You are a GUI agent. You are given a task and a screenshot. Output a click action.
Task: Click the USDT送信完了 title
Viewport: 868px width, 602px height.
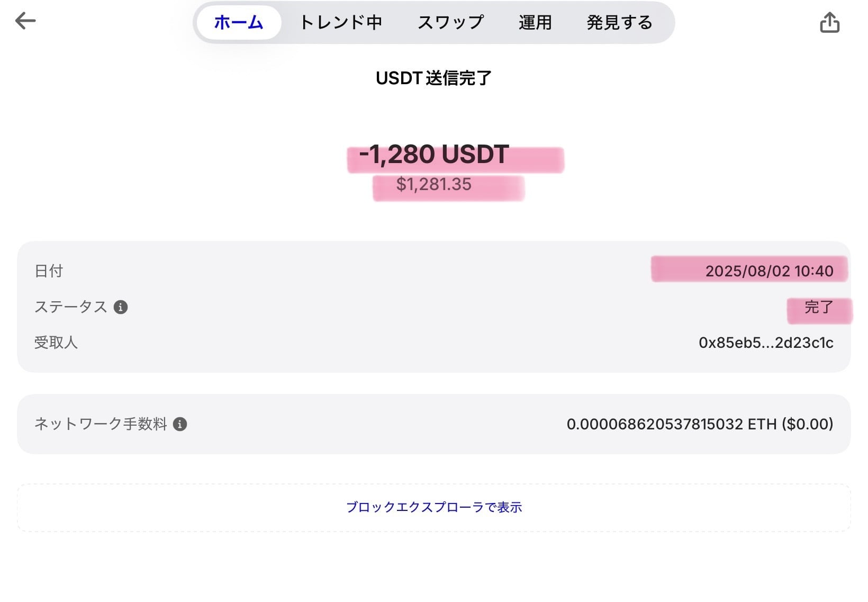[x=434, y=78]
